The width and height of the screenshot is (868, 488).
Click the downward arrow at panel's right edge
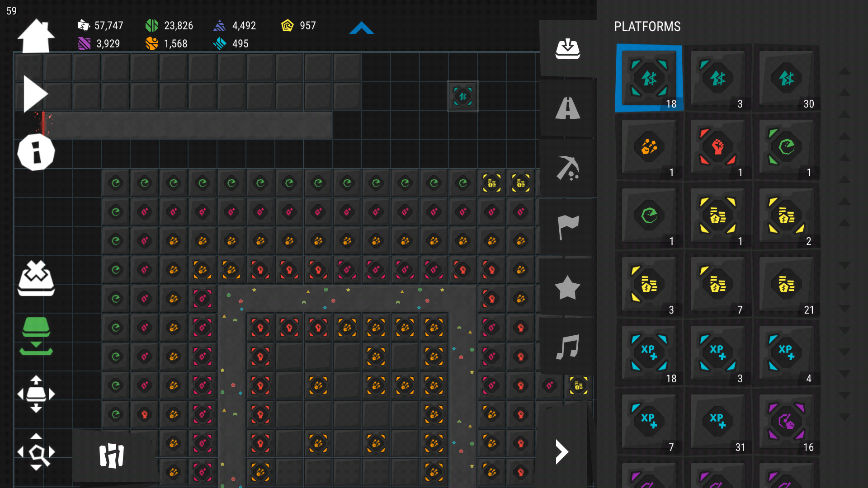(844, 265)
